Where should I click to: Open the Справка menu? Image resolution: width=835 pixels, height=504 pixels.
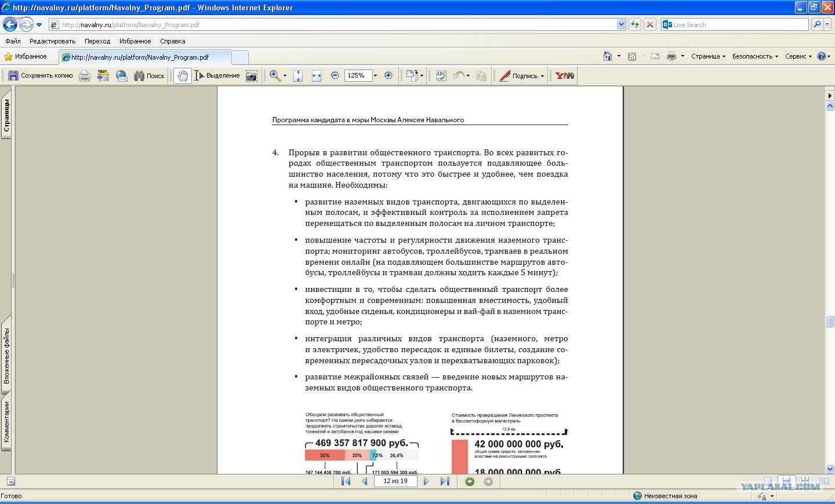point(172,41)
